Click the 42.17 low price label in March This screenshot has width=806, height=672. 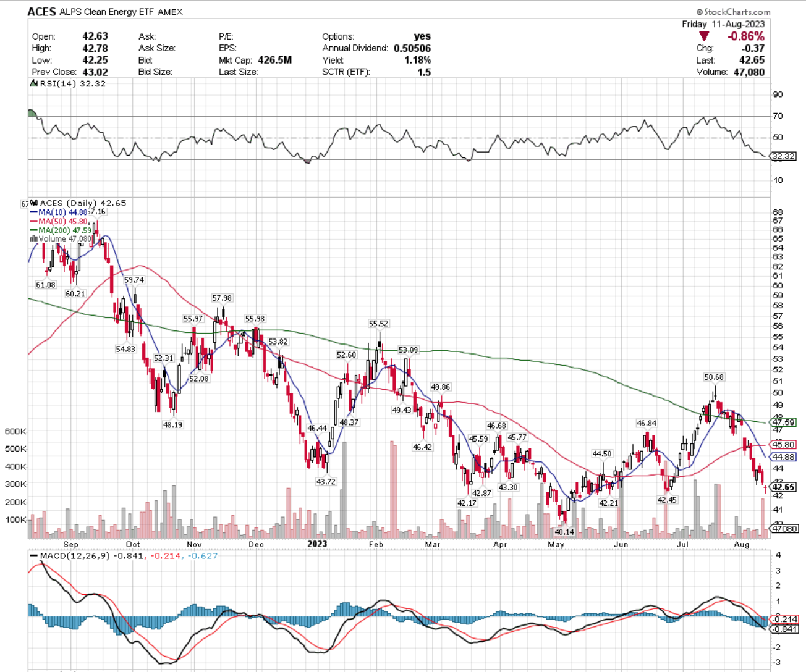click(467, 503)
